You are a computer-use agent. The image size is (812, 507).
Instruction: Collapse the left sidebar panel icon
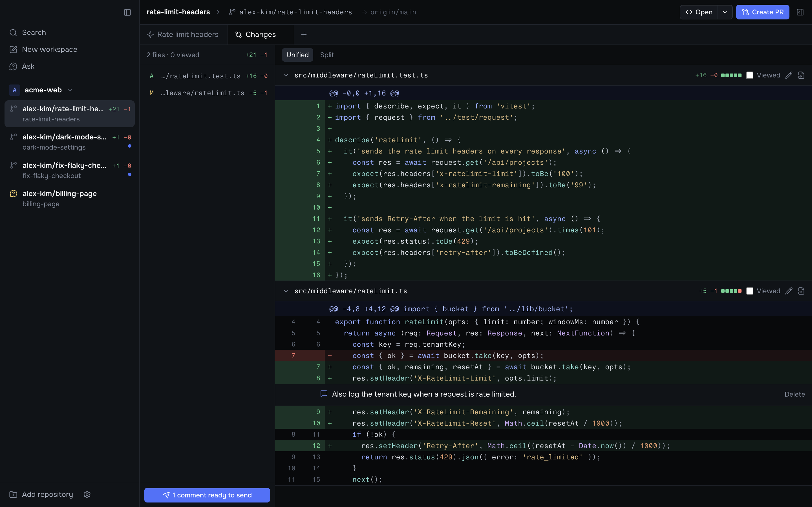pos(127,12)
